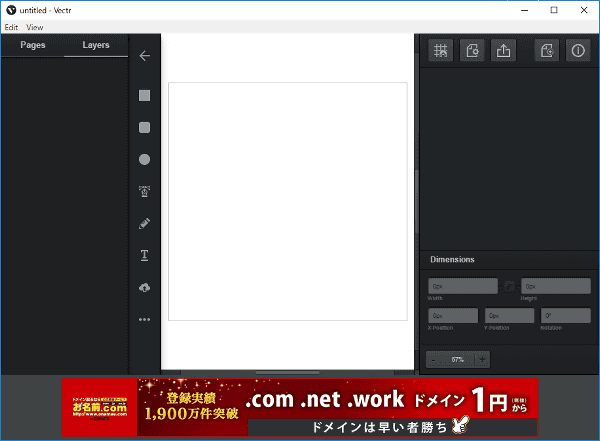The image size is (600, 441).
Task: Click the Height input field
Action: [556, 286]
